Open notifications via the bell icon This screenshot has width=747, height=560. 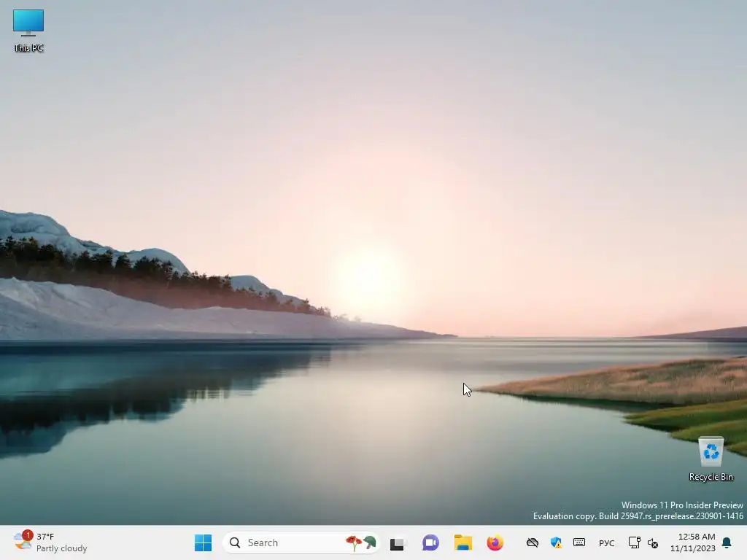[727, 542]
